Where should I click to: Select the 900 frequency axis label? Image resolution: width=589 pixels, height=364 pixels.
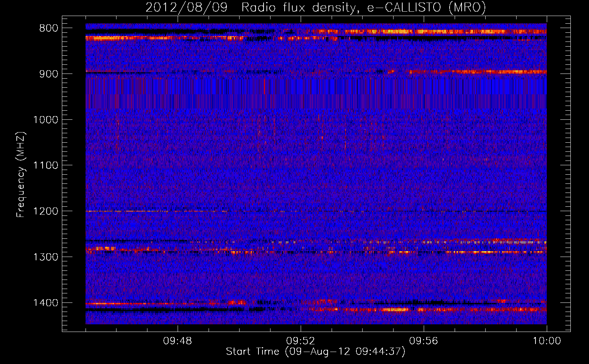49,74
